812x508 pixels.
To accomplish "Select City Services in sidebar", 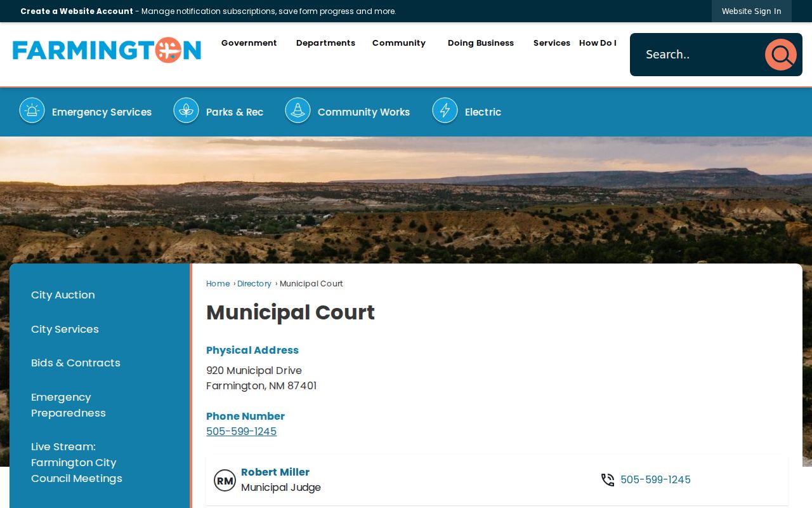I will tap(65, 329).
